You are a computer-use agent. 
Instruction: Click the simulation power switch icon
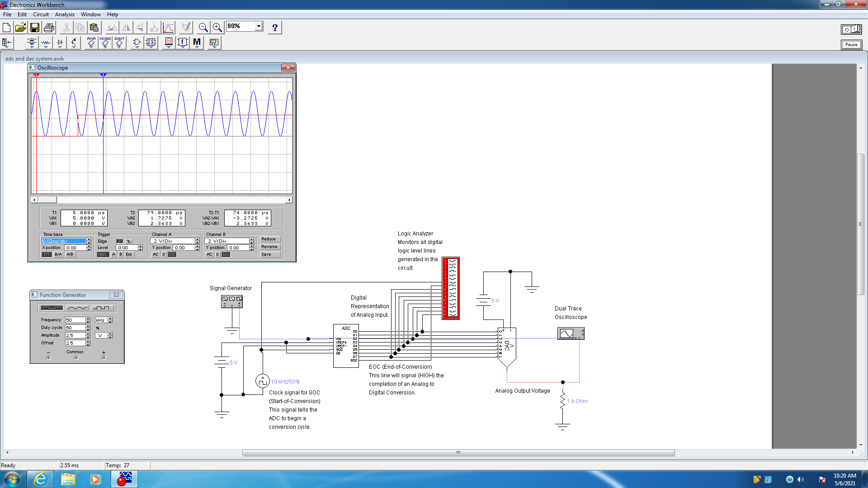851,29
